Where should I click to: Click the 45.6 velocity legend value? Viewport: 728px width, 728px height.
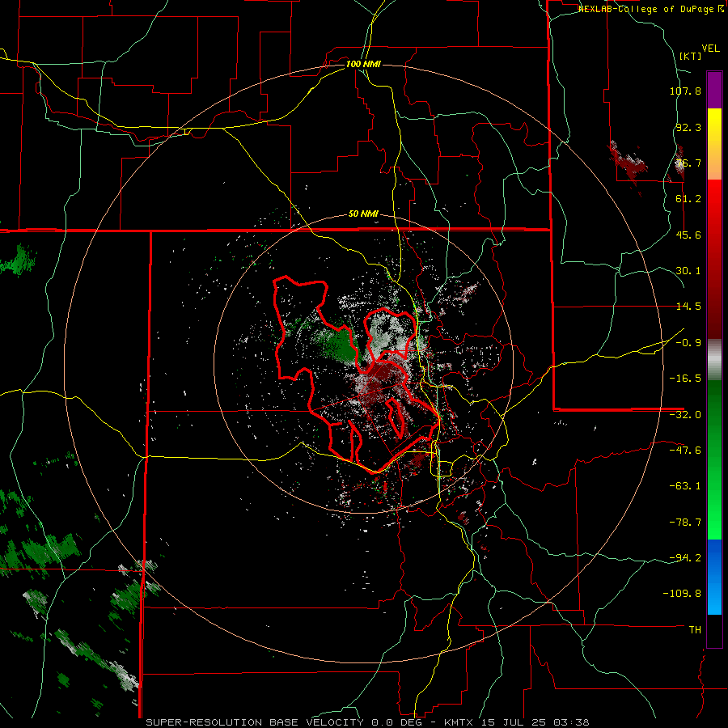pos(688,235)
